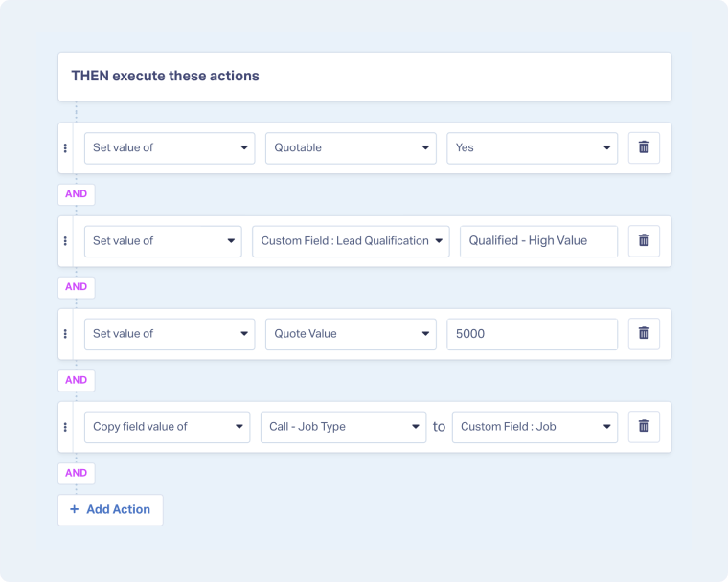This screenshot has height=582, width=728.
Task: Click drag handle of Quote Value row
Action: [65, 333]
